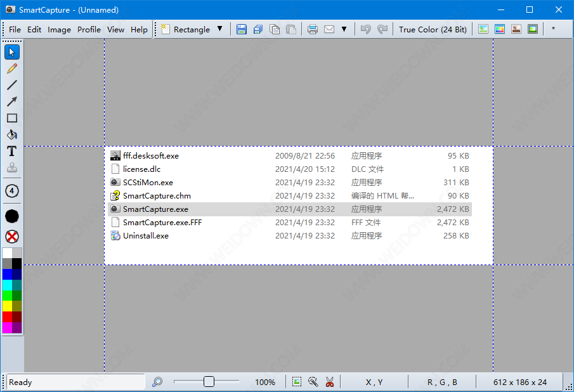Pick the bright red palette color
The width and height of the screenshot is (574, 392).
pos(7,317)
